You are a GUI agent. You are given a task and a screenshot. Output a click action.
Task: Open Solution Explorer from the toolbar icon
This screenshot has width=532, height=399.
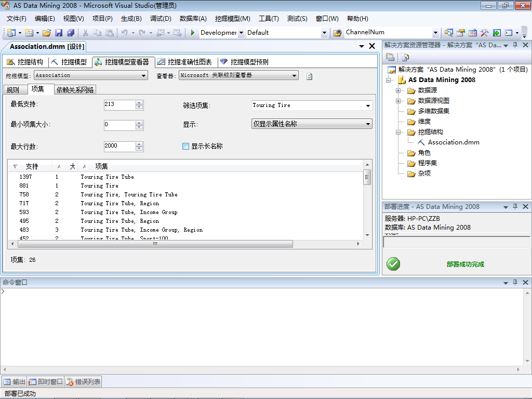(x=448, y=33)
